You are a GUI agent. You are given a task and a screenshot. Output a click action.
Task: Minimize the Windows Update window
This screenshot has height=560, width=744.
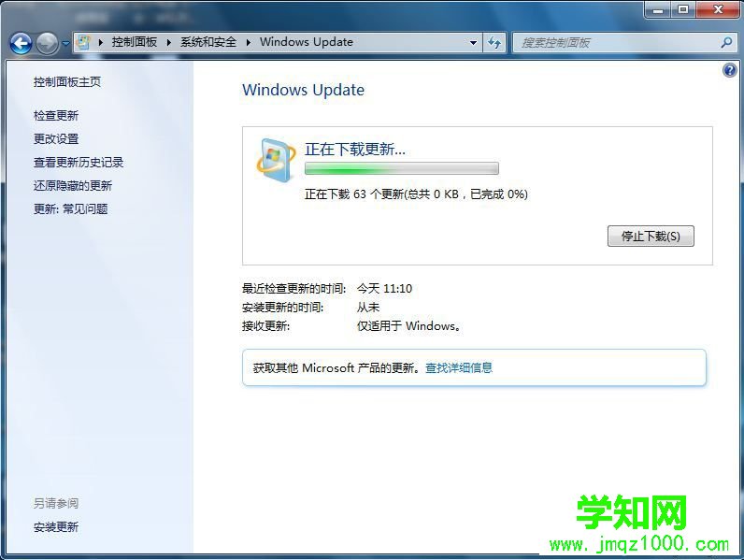click(x=658, y=9)
